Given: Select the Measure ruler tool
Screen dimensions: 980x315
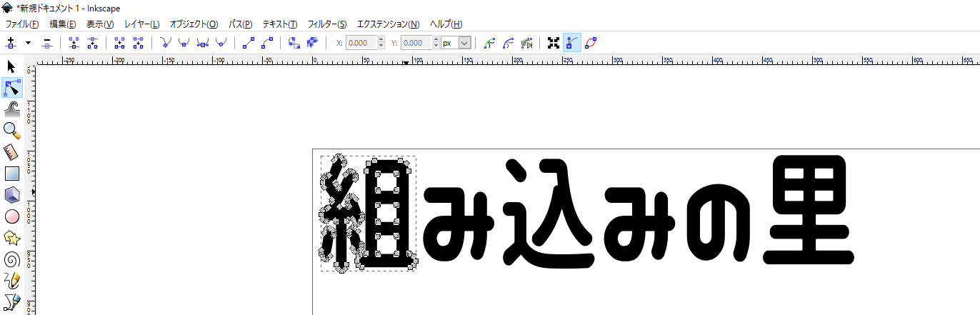Looking at the screenshot, I should (x=11, y=151).
